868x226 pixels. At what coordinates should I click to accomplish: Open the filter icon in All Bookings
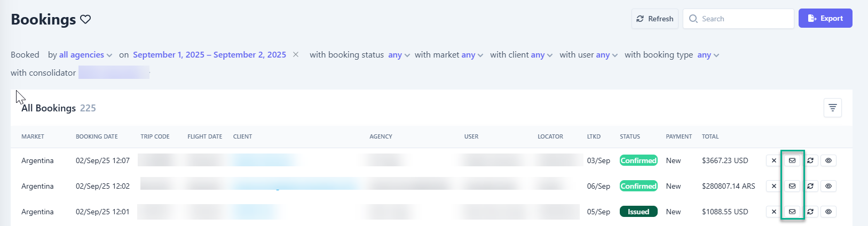832,108
